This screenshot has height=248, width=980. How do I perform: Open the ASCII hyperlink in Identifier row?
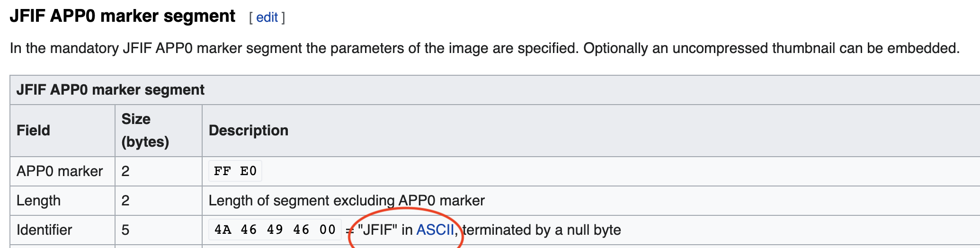coord(435,230)
